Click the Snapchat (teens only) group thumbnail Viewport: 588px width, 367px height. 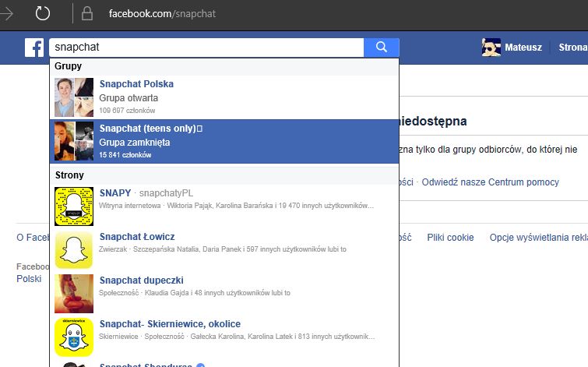(x=74, y=141)
